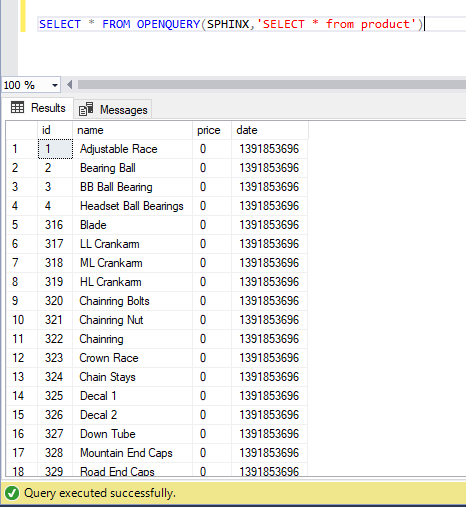Click the red 'SELECT * from product' string

337,24
